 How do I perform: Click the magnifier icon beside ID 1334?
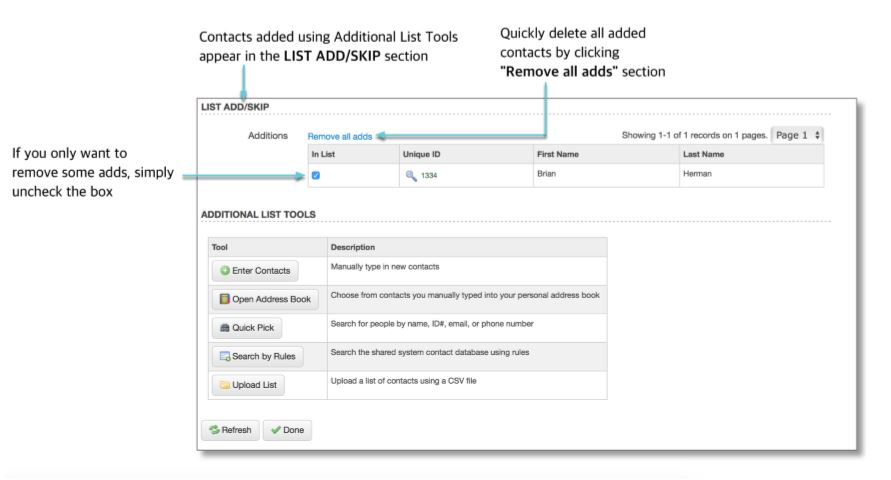411,176
